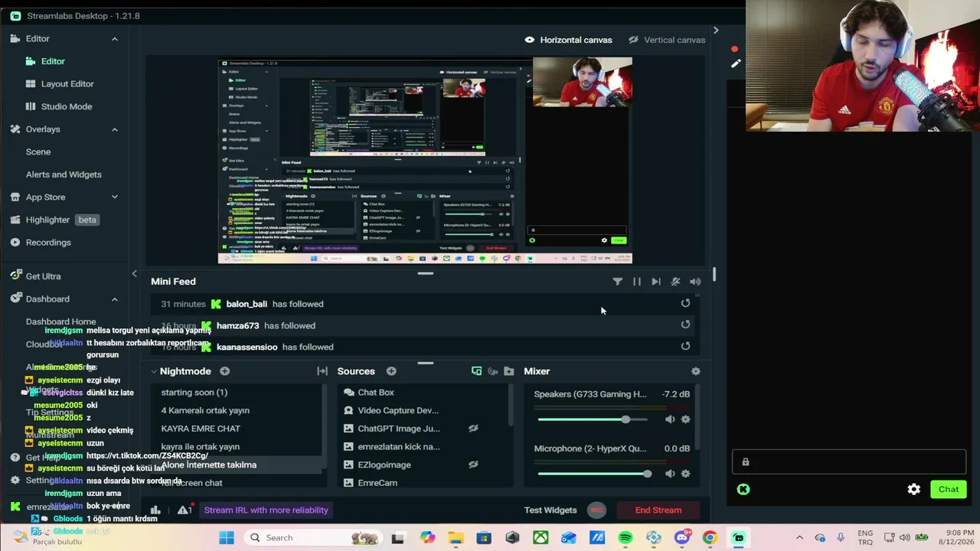Expand the App Store section chevron

pyautogui.click(x=115, y=197)
